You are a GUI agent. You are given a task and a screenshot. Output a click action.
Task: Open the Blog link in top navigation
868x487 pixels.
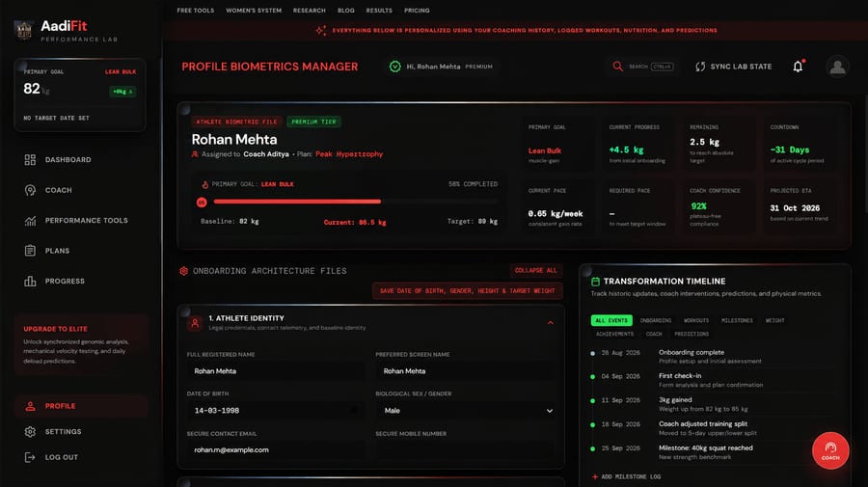[346, 11]
